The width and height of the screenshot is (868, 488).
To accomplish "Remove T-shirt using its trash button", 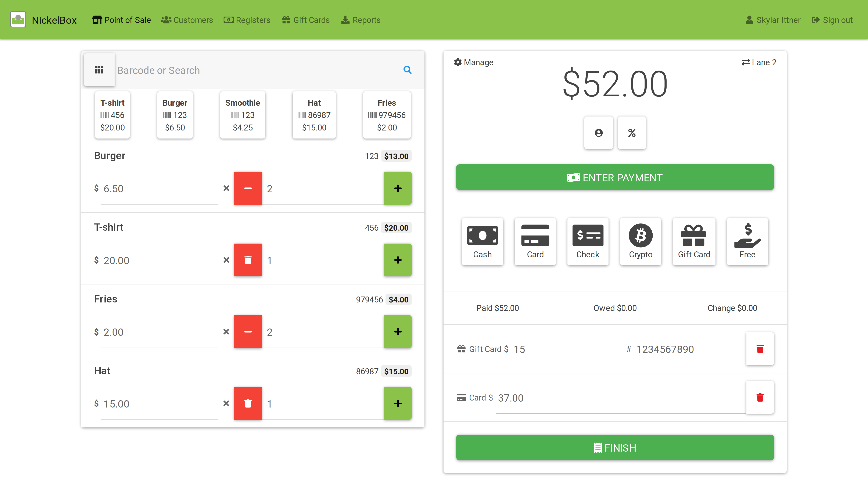I will coord(248,260).
